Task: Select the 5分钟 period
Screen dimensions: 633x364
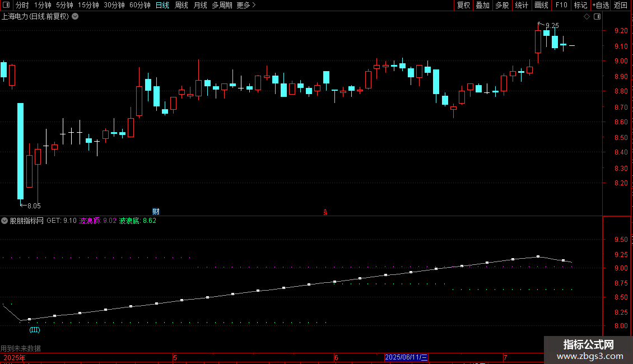Action: [64, 5]
